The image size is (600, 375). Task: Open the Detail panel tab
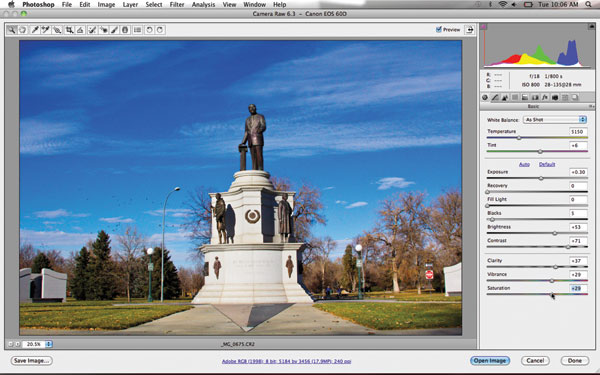click(x=505, y=97)
